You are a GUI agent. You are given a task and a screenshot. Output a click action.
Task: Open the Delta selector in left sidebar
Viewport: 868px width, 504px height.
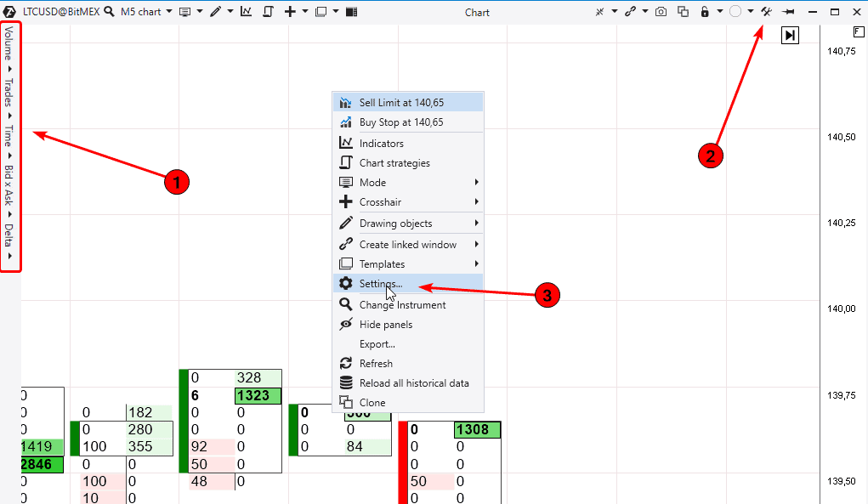9,241
